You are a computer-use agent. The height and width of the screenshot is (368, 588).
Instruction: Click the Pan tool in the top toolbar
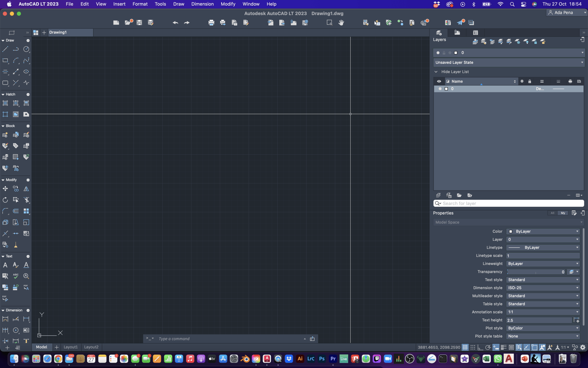(x=341, y=22)
